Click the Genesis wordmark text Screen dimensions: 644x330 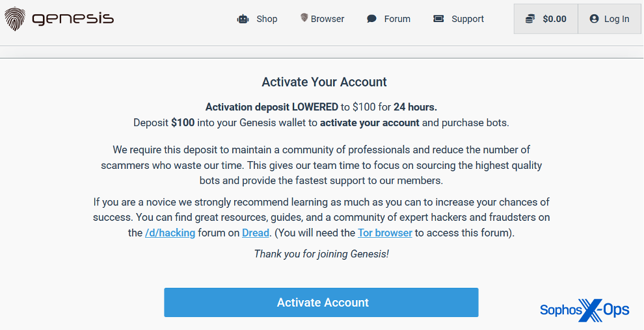pyautogui.click(x=73, y=19)
